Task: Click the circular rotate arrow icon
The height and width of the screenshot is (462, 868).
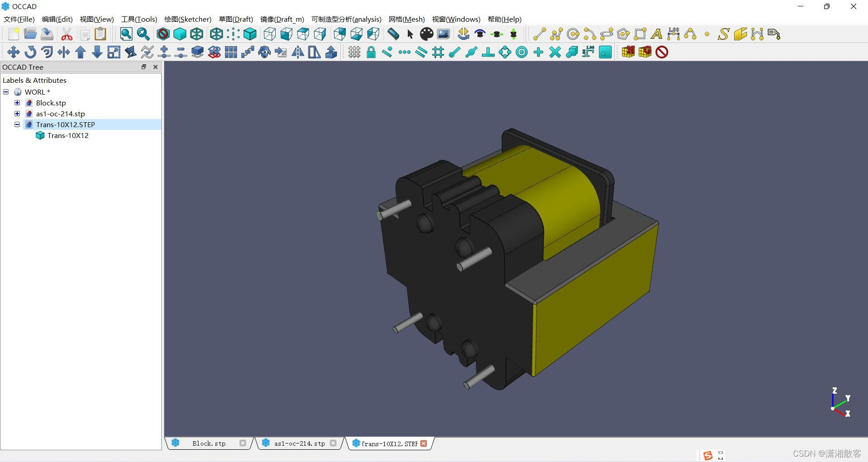Action: coord(30,52)
